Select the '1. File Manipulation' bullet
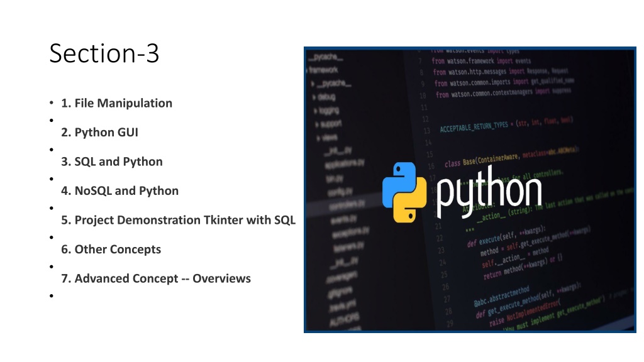The height and width of the screenshot is (362, 644). (x=116, y=103)
